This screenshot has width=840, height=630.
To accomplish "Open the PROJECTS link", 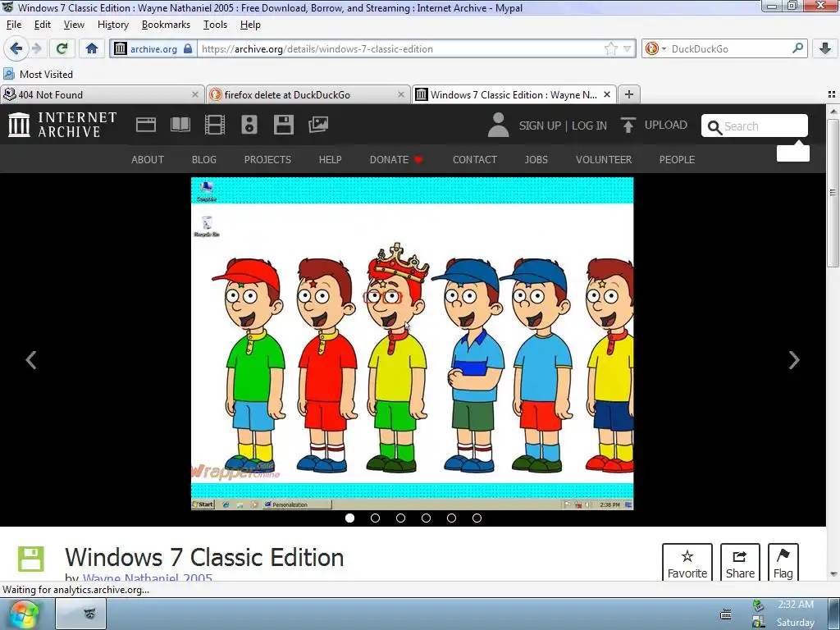I will coord(268,160).
